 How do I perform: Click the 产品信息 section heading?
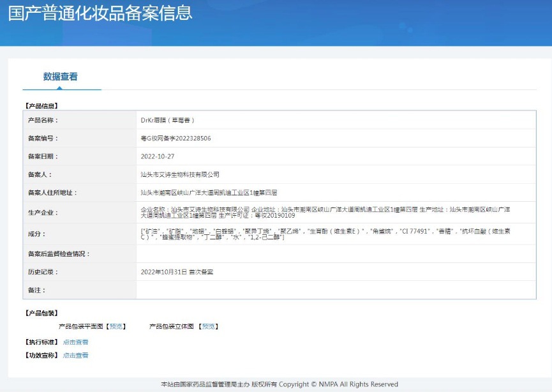[41, 106]
